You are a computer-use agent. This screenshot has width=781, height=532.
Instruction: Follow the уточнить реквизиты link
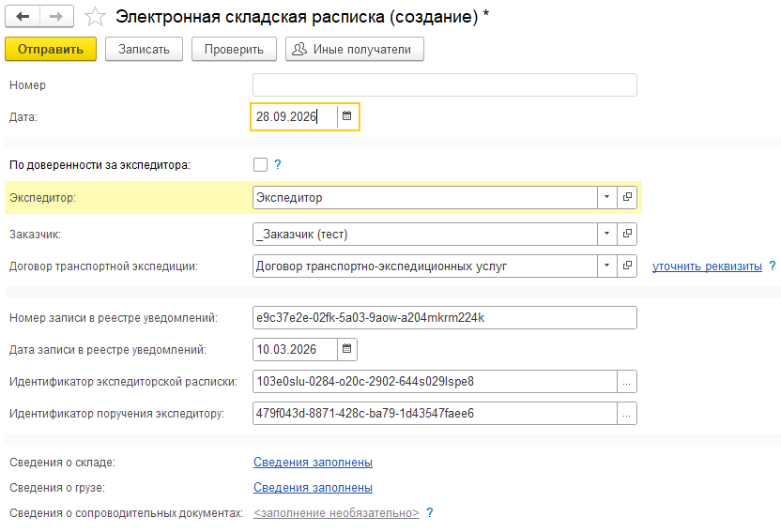[x=707, y=266]
